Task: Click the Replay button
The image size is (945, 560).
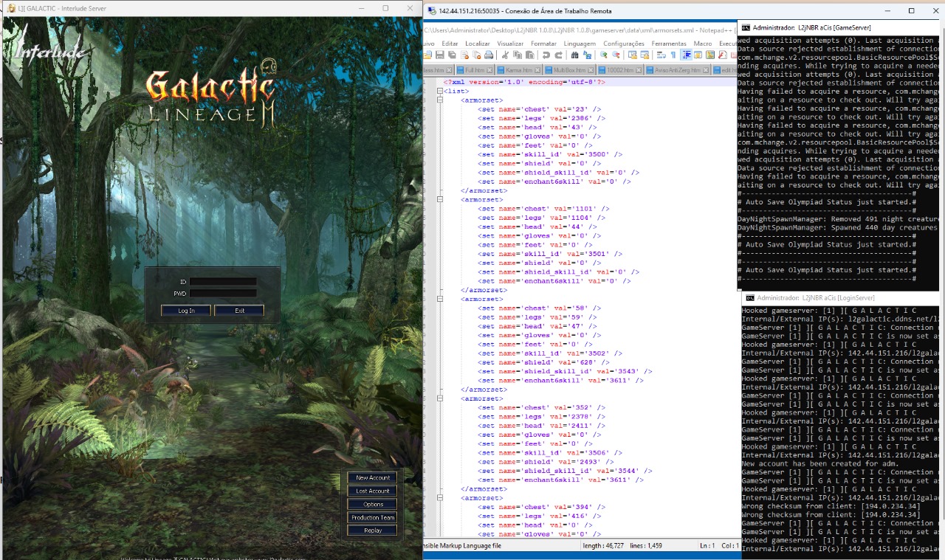Action: click(x=373, y=530)
